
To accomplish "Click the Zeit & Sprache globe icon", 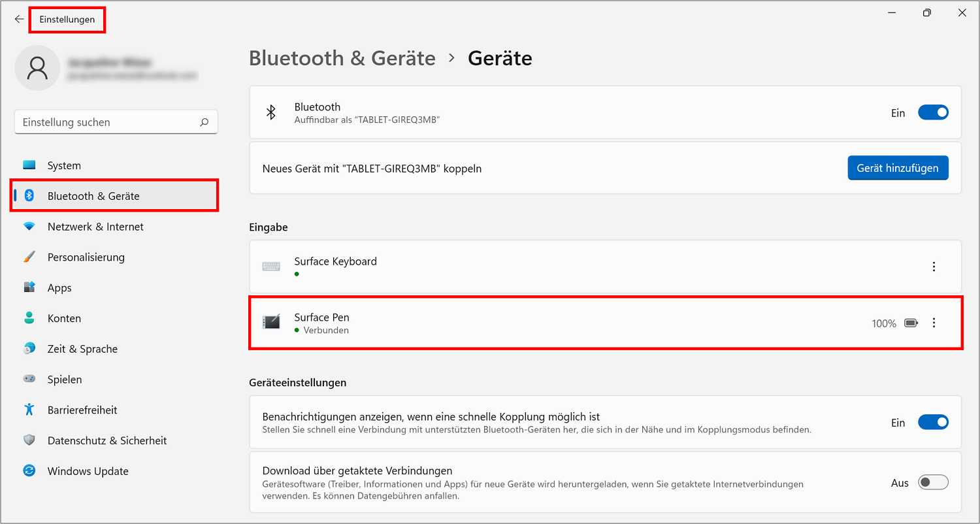I will click(29, 348).
